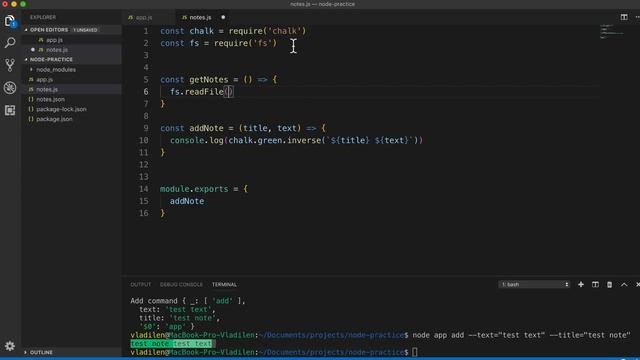The image size is (640, 360).
Task: Switch to the app.js editor tab
Action: [x=144, y=18]
